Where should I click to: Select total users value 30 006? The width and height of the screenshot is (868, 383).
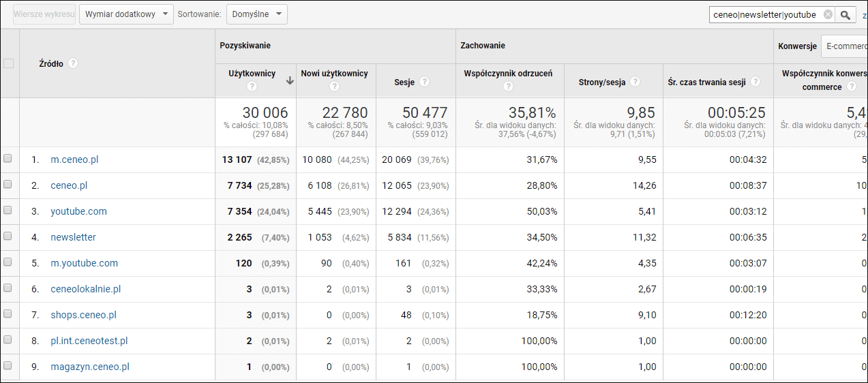click(265, 112)
